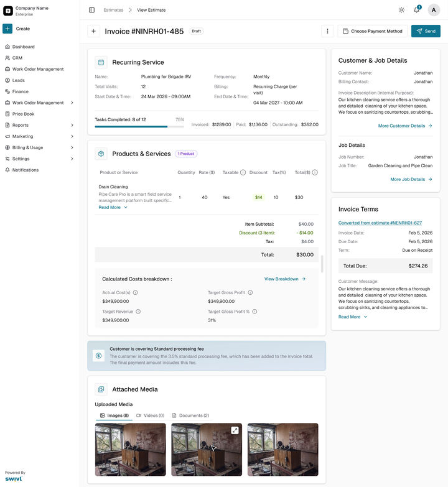Screen dimensions: 448x487
Task: Open the first uploaded image thumbnail
Action: [130, 450]
